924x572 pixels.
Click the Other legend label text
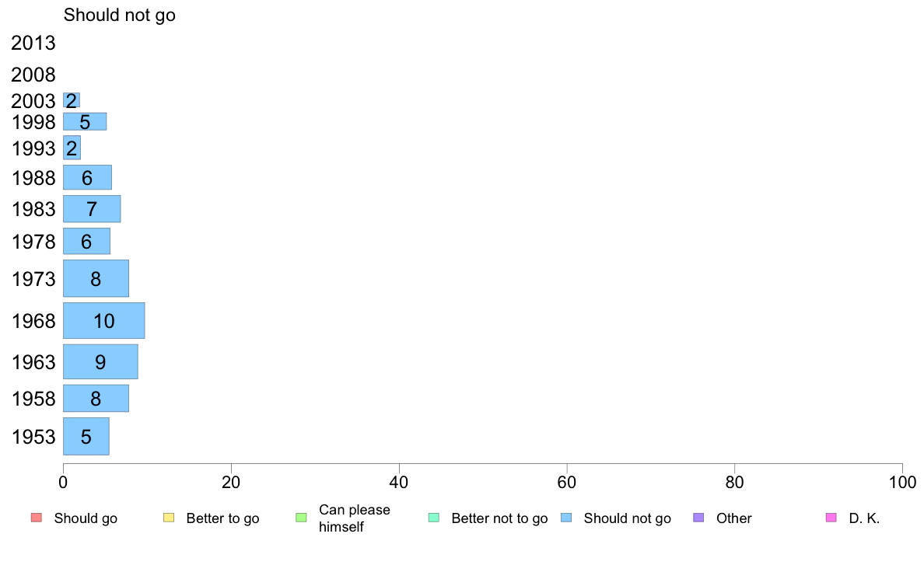tap(733, 518)
